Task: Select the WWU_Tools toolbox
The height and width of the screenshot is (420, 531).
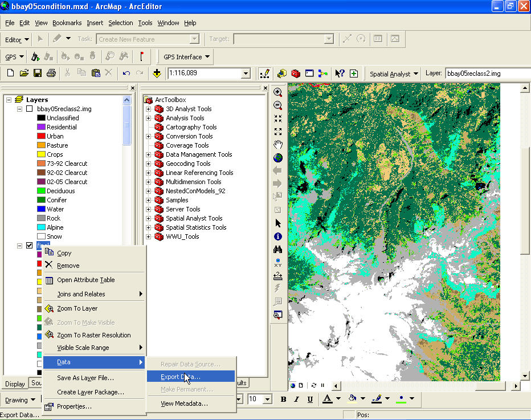Action: 182,236
